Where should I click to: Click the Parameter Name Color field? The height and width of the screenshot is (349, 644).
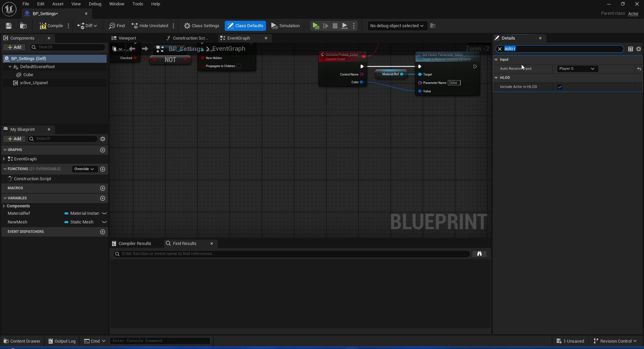454,83
